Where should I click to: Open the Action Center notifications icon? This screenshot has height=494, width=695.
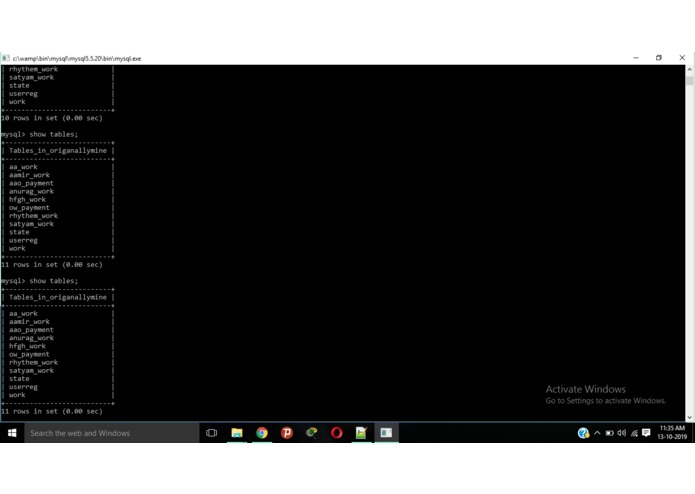pos(646,433)
